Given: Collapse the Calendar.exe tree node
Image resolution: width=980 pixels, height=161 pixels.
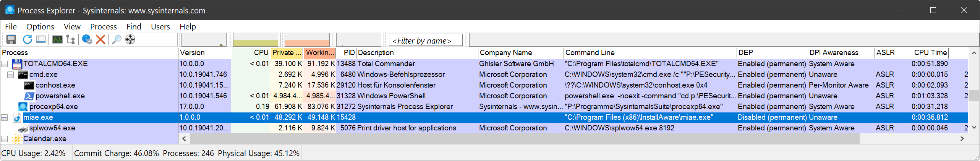Looking at the screenshot, I should point(5,139).
